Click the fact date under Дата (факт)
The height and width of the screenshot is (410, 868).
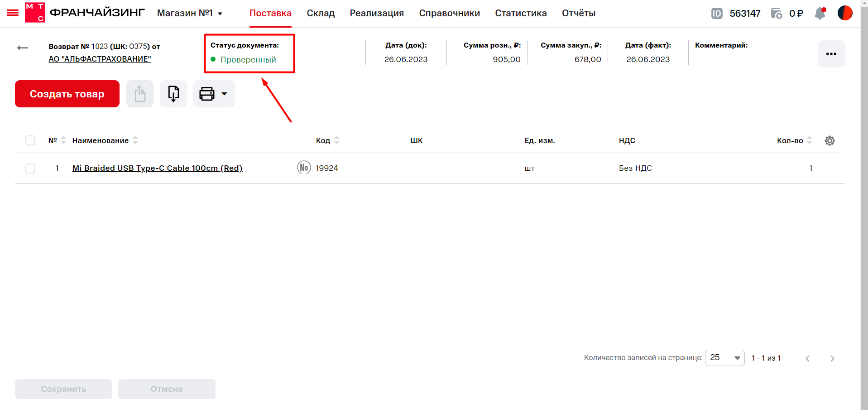click(648, 59)
